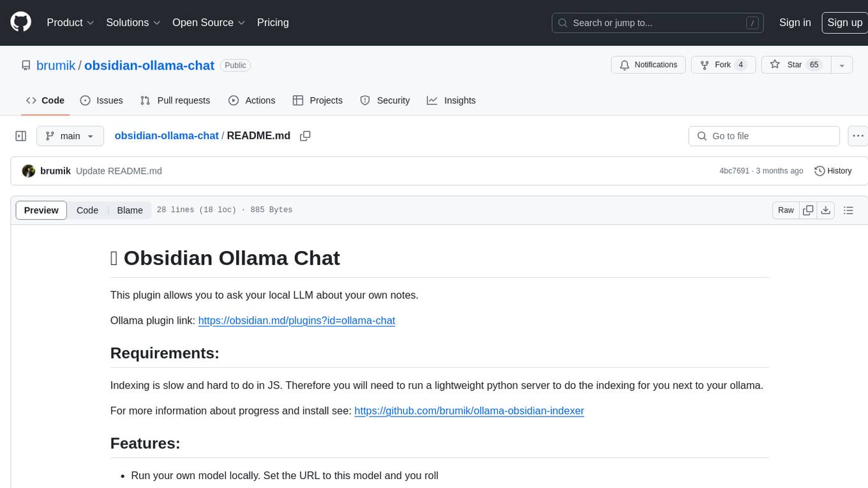Select the Preview view
The height and width of the screenshot is (488, 868).
[41, 210]
